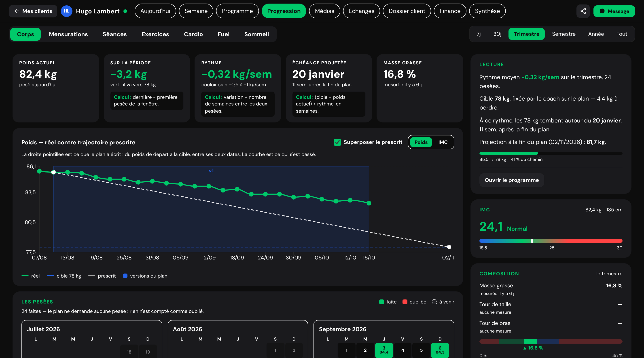Screen dimensions: 644x358
Task: Switch to the Sommeil sub-tab
Action: pyautogui.click(x=256, y=34)
